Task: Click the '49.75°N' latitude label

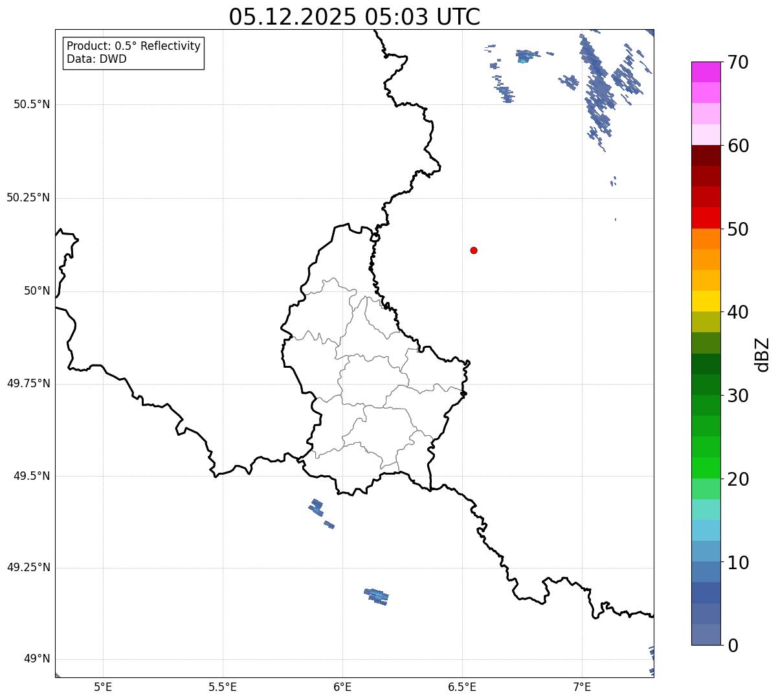Action: tap(28, 383)
